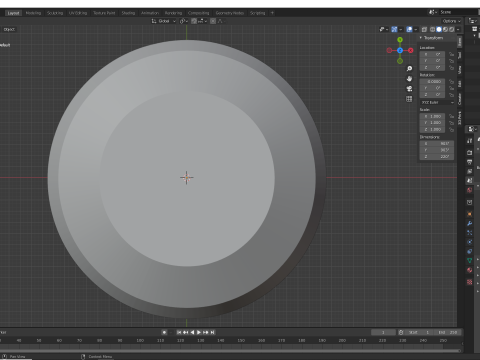Viewport: 480px width, 360px height.
Task: Click the zoom magnifier viewport icon
Action: 409,69
